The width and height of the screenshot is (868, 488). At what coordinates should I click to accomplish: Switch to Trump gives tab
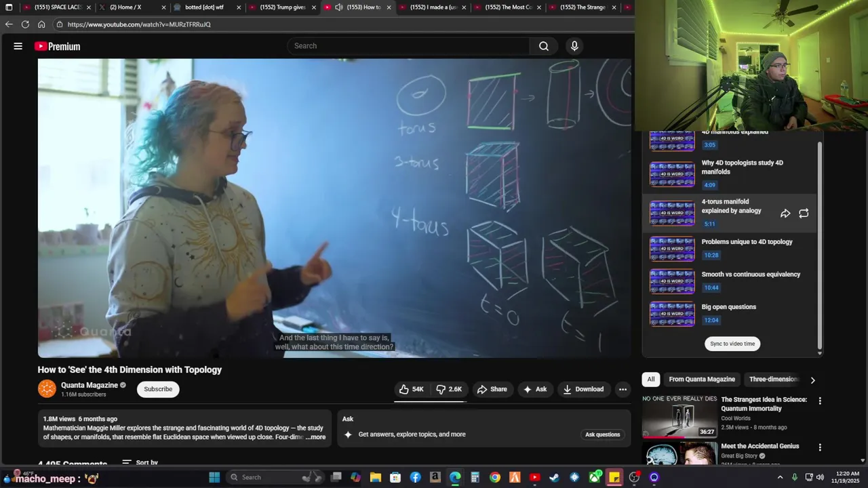point(281,7)
